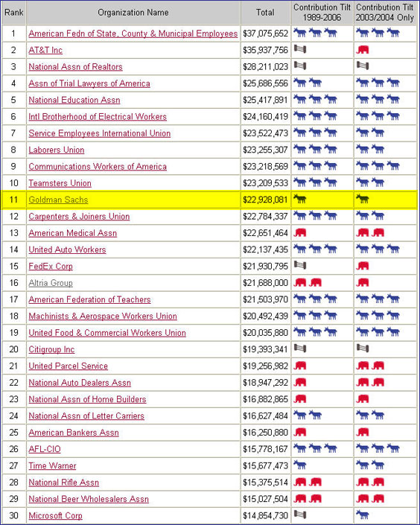
Task: Open United Parcel Service link
Action: pos(69,366)
